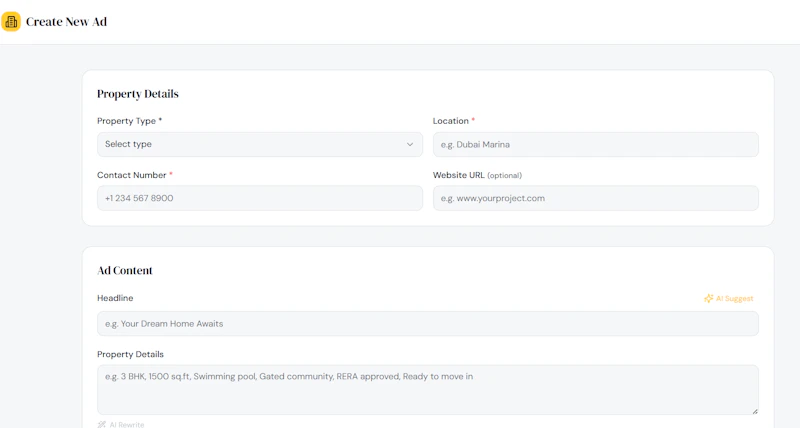Click the Headline label
Image resolution: width=800 pixels, height=428 pixels.
115,298
